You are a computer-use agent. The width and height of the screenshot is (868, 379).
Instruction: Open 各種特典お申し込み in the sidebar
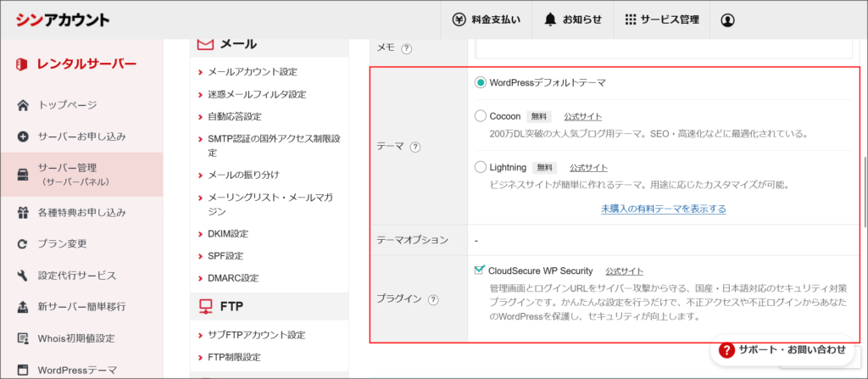82,212
